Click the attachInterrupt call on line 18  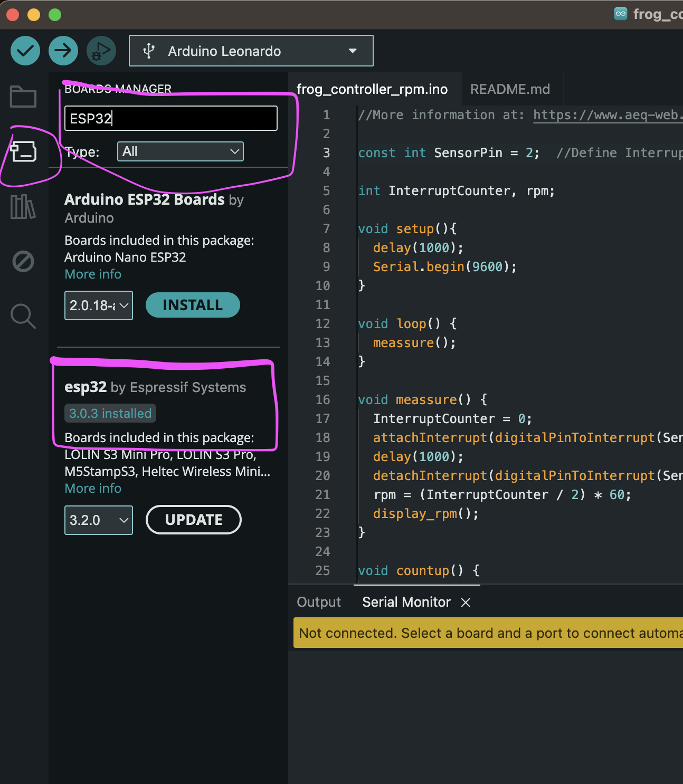[528, 438]
